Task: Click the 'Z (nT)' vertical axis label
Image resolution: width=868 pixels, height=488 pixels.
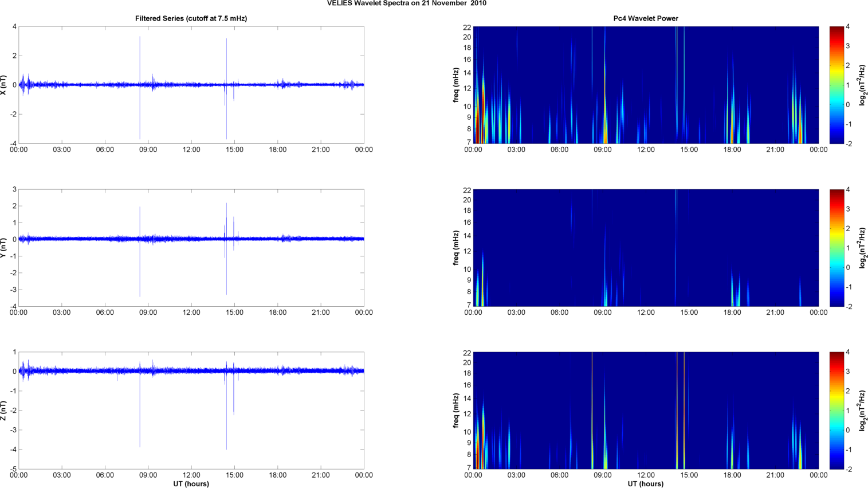Action: (5, 411)
